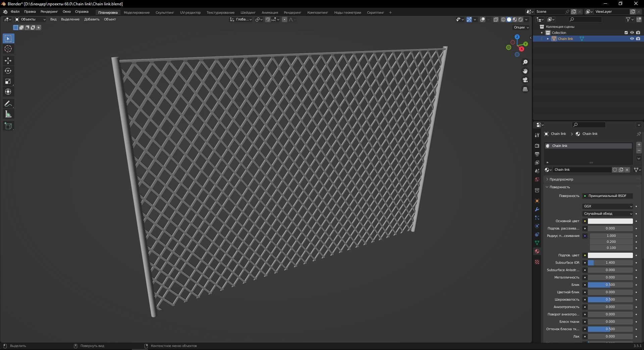Select the Cursor tool in the toolbar
Viewport: 644px width, 350px height.
point(8,49)
